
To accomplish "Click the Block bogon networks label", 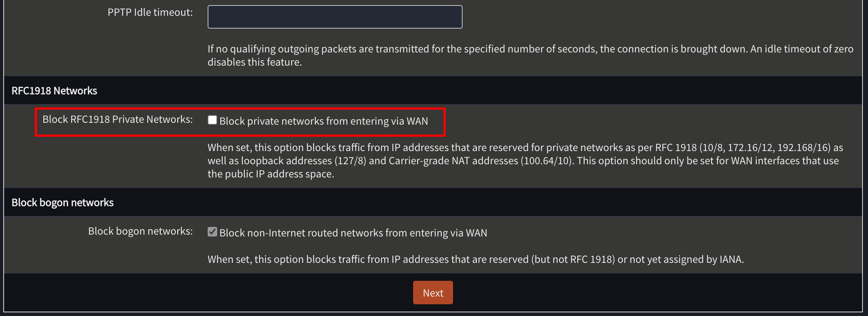I will (140, 231).
